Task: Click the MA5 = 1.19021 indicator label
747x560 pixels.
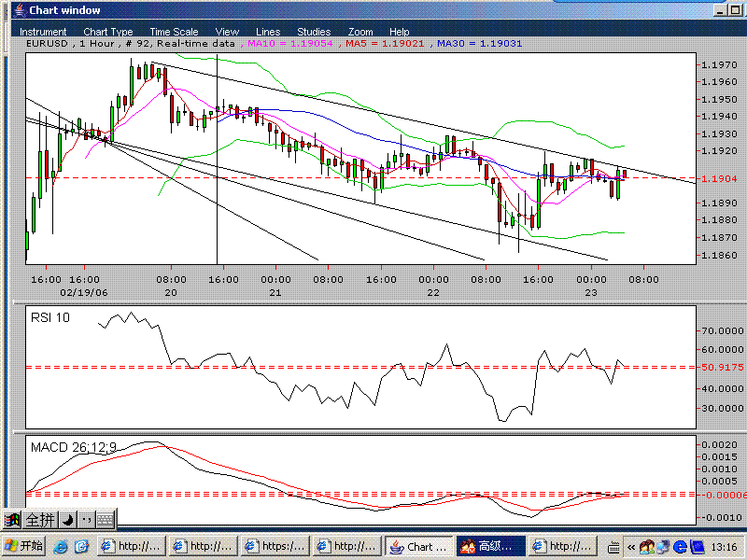Action: (385, 43)
